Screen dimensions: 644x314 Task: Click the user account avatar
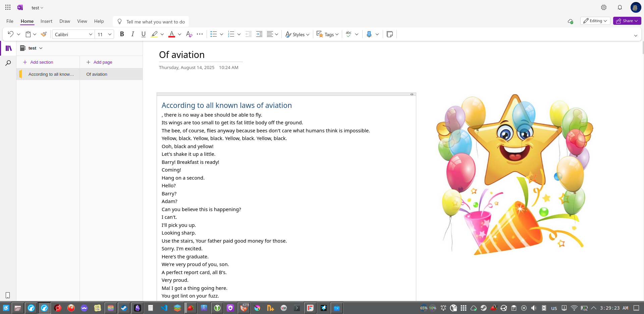[636, 7]
